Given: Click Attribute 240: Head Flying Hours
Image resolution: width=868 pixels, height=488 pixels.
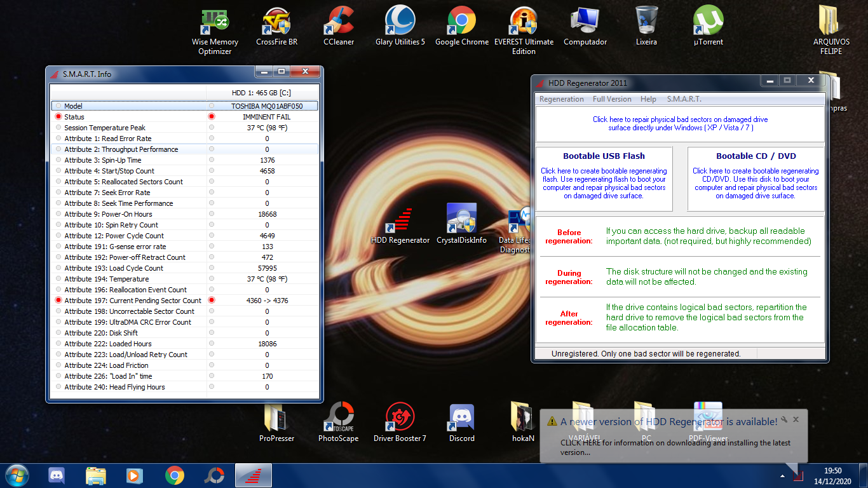Looking at the screenshot, I should coord(184,387).
